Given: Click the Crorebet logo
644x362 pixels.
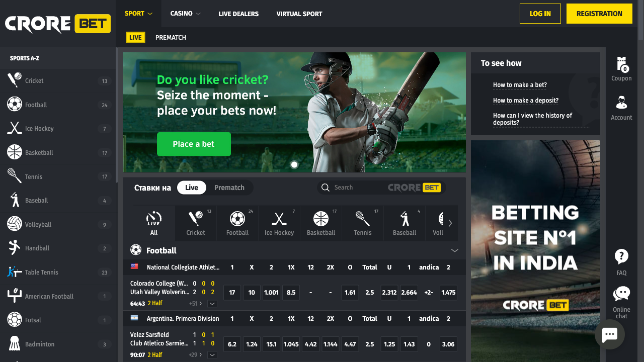Looking at the screenshot, I should pos(58,24).
